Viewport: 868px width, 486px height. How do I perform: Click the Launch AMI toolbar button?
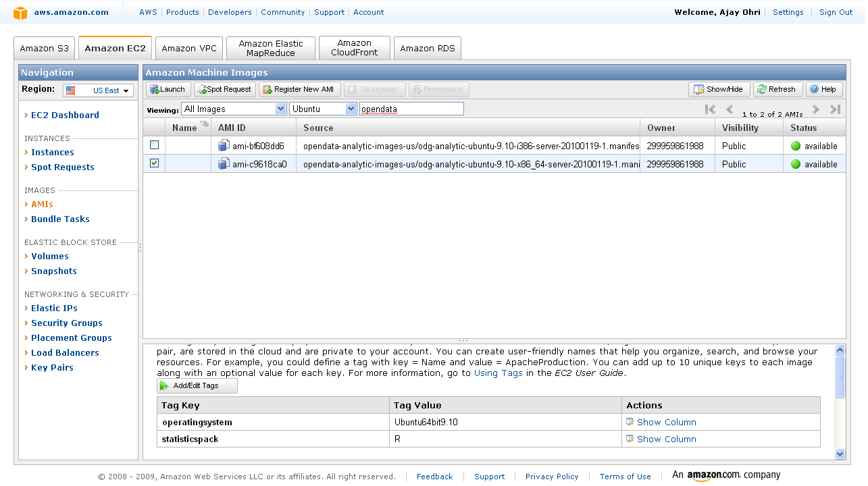168,89
